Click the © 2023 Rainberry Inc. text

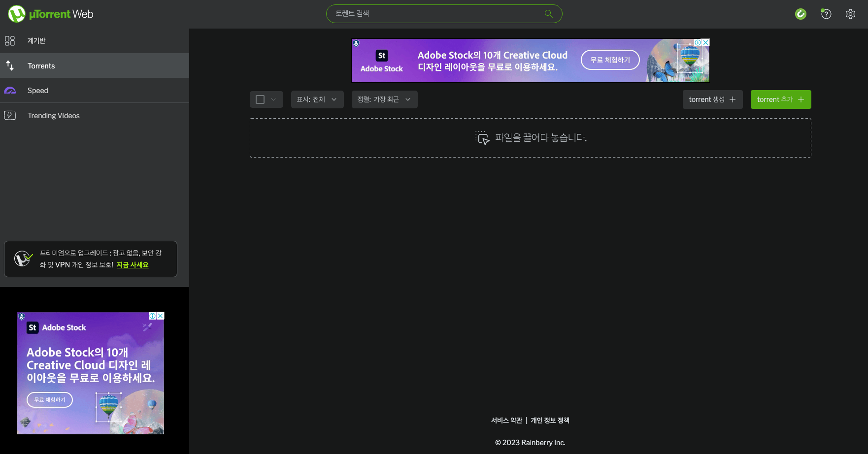click(530, 443)
